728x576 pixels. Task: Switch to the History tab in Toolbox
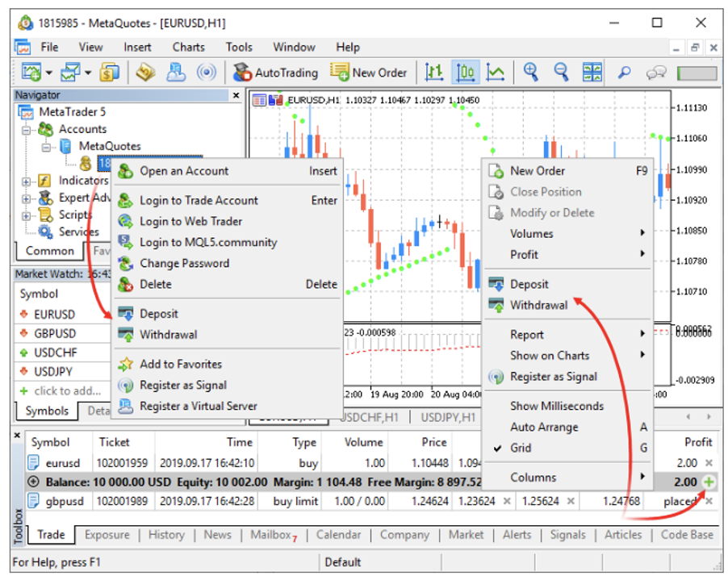click(166, 535)
